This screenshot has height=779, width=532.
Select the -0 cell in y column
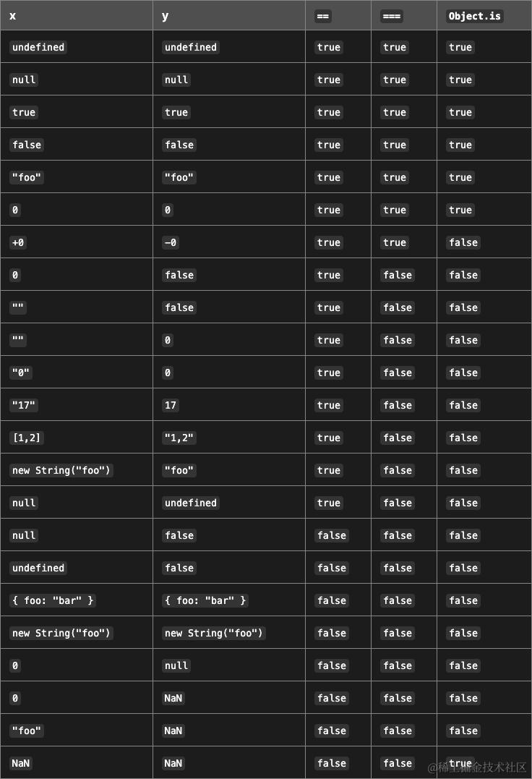point(170,242)
